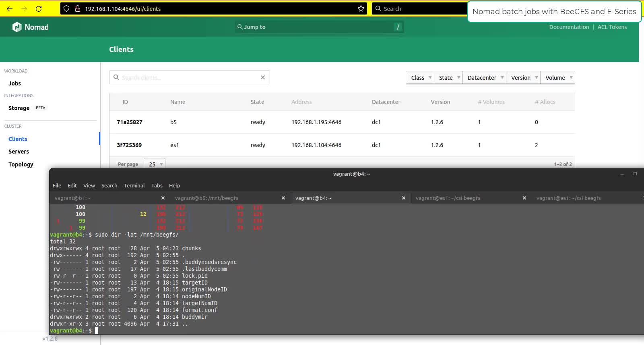Bookmark the page with the star icon
The width and height of the screenshot is (644, 345).
click(x=361, y=8)
